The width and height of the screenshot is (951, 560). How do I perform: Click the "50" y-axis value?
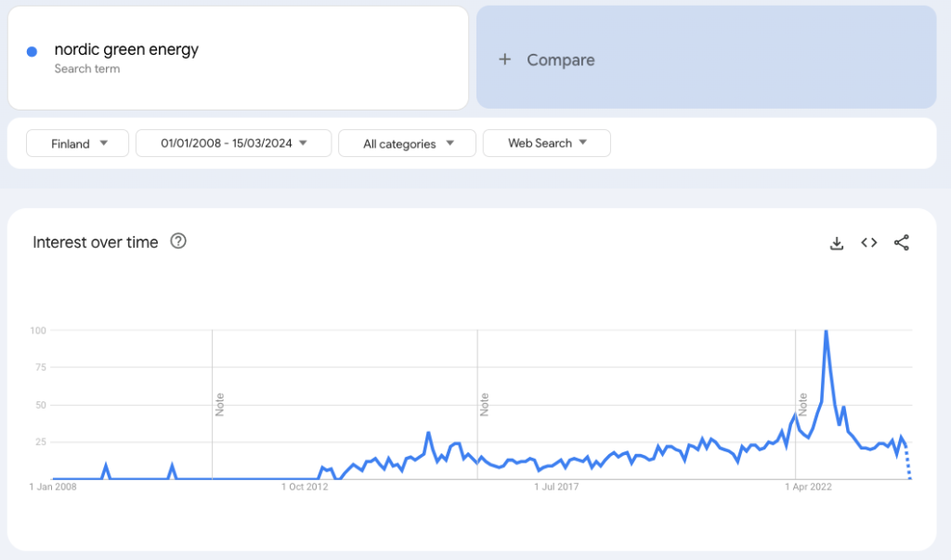(x=41, y=405)
